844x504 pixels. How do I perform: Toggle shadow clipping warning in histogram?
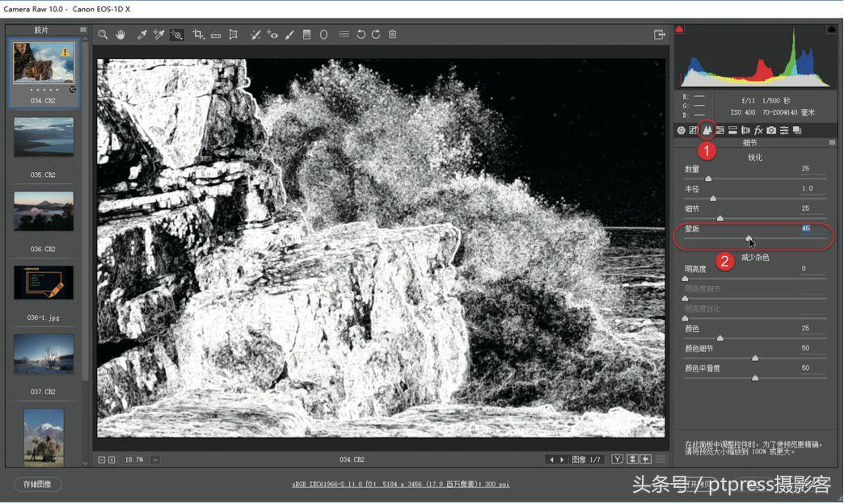tap(679, 30)
